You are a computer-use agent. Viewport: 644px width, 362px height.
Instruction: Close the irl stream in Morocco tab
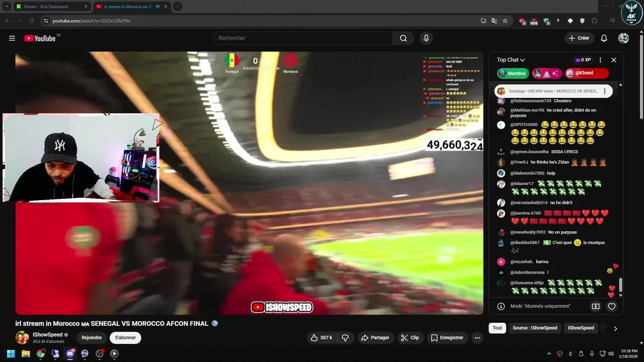pos(166,7)
